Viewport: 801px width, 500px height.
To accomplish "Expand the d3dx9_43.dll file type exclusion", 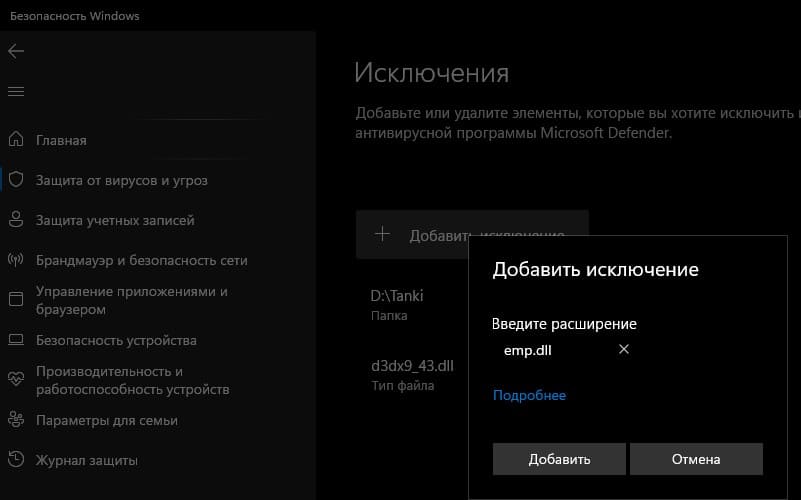I will (x=412, y=374).
